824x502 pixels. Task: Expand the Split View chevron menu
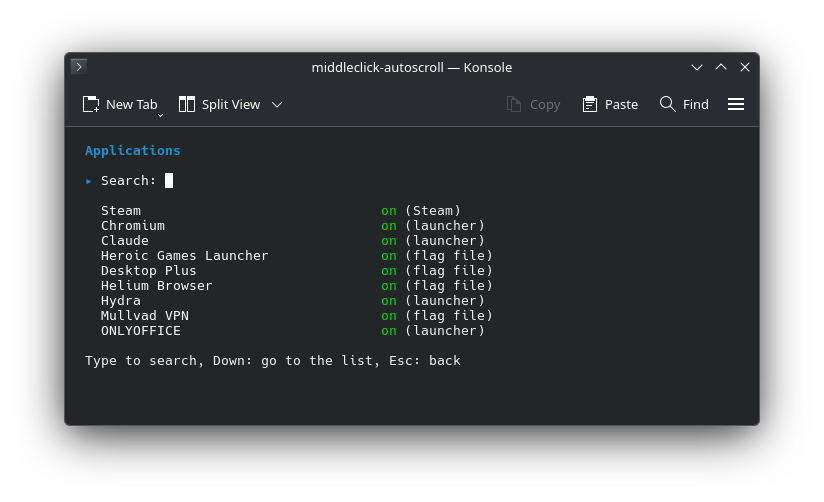(277, 105)
